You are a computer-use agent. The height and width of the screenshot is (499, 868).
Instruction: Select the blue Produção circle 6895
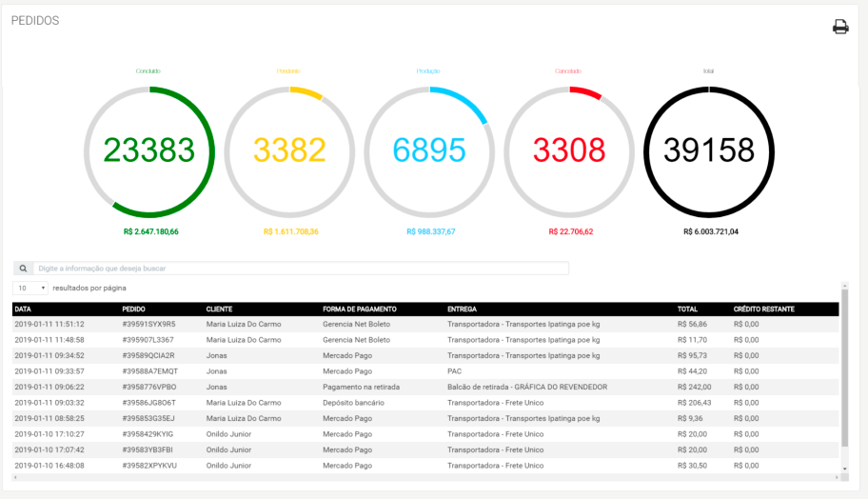[429, 151]
